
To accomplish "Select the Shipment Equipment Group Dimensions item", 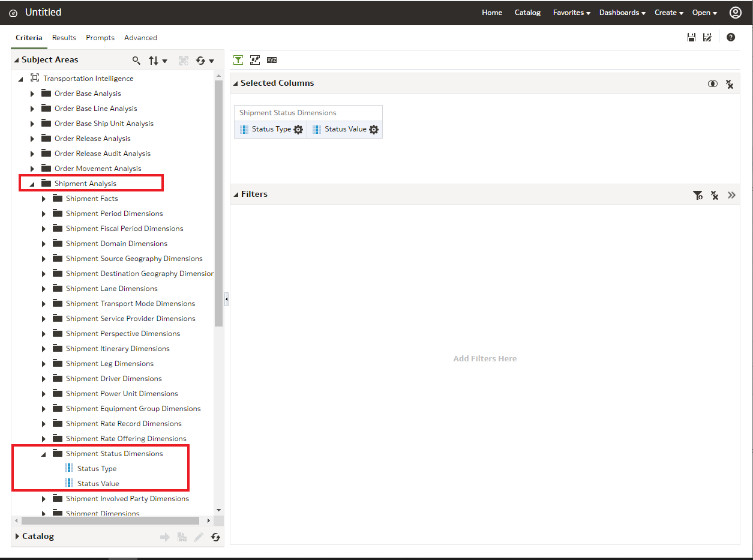I will [133, 409].
